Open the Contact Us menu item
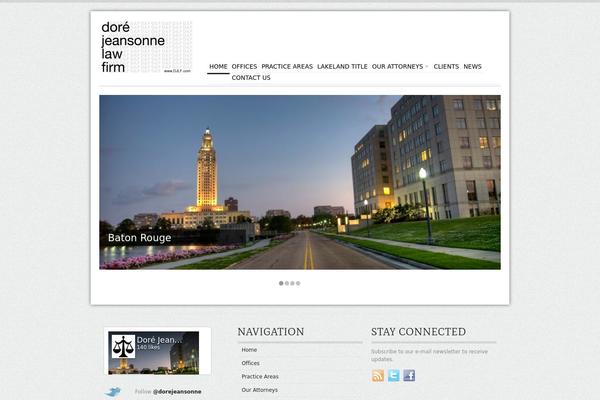Viewport: 600px width, 400px height. coord(251,78)
